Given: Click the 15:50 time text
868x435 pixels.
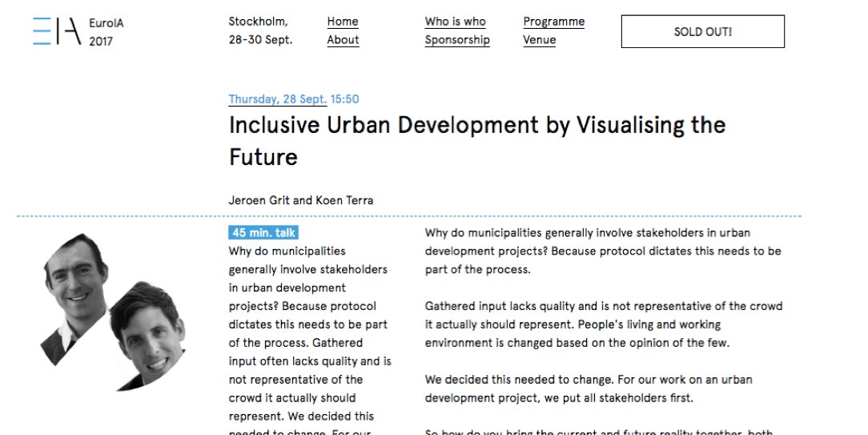Looking at the screenshot, I should 344,99.
